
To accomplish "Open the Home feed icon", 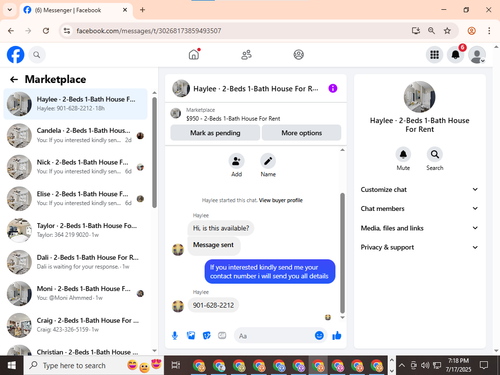I will tap(194, 54).
